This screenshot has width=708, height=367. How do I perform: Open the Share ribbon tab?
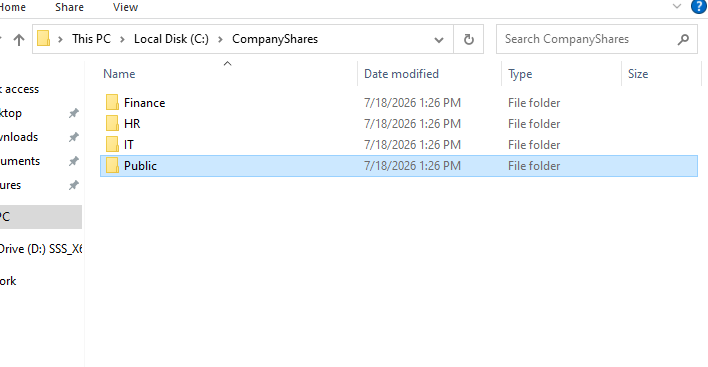pyautogui.click(x=69, y=7)
